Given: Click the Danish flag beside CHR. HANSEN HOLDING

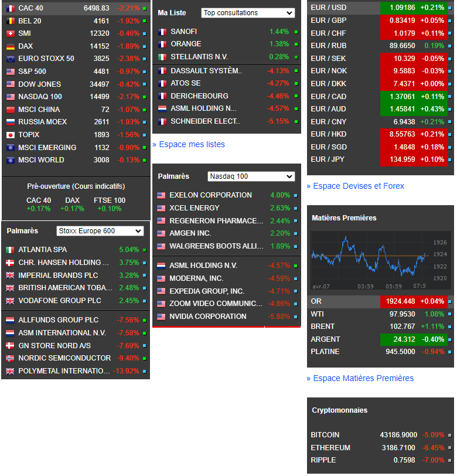Looking at the screenshot, I should (10, 263).
